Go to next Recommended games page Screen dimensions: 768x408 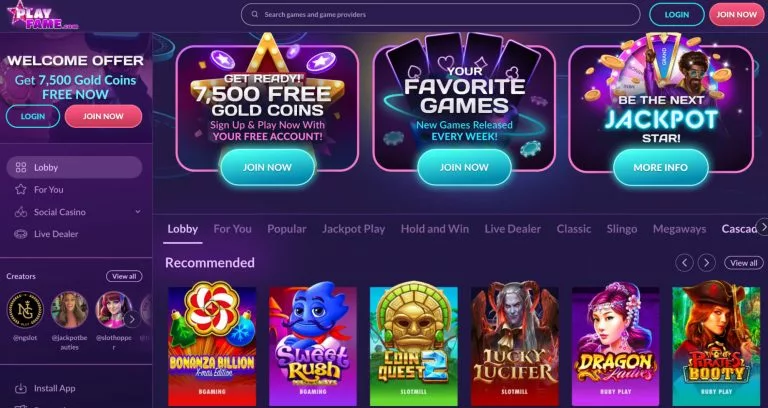click(x=706, y=263)
